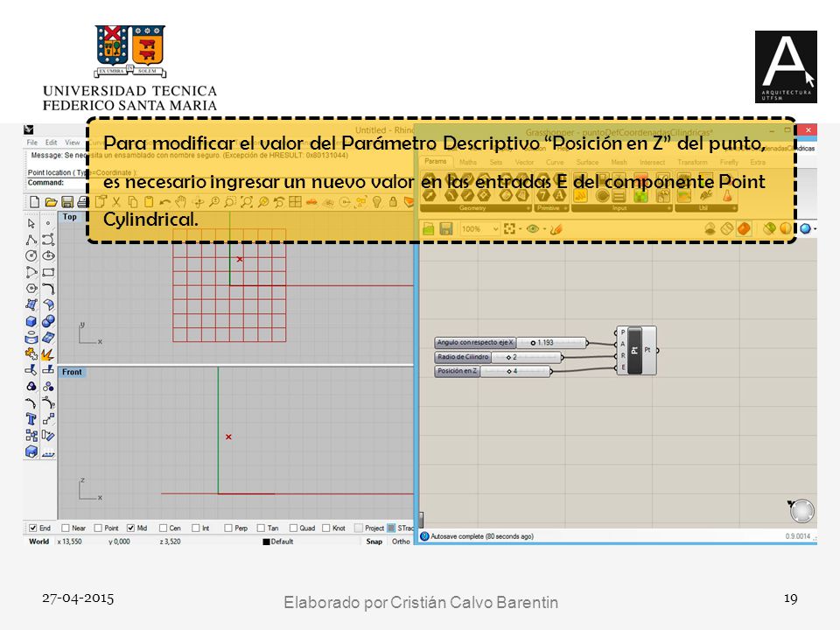Click the Save diskette icon in Rhino toolbar
The width and height of the screenshot is (840, 630).
coord(67,202)
